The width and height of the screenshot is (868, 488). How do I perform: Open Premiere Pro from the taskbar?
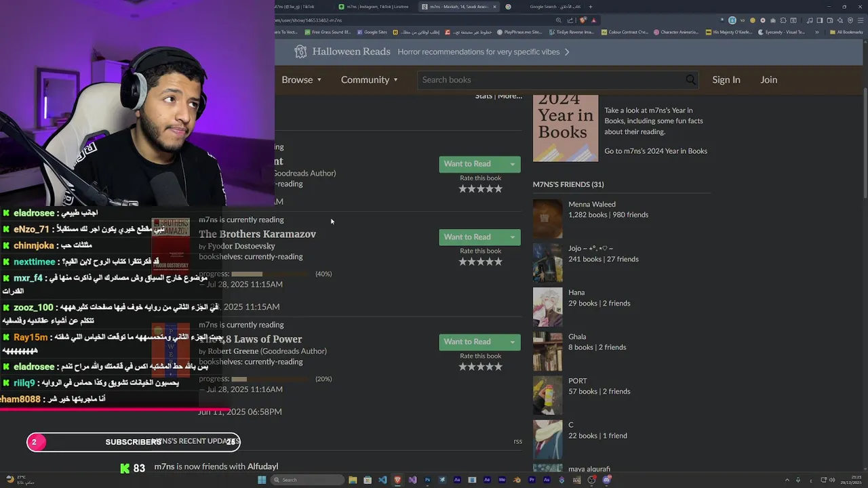coord(532,480)
